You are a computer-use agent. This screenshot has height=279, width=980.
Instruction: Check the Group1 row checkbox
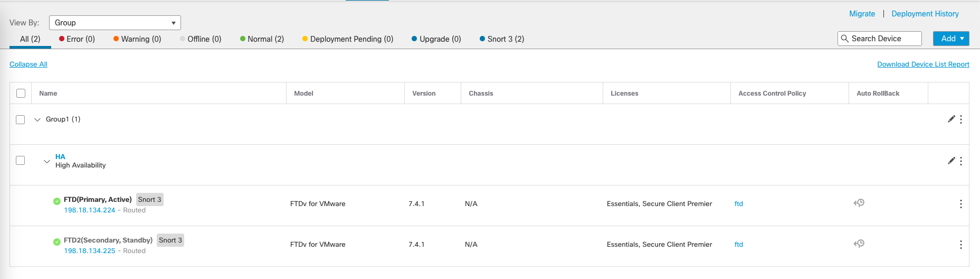pyautogui.click(x=21, y=119)
